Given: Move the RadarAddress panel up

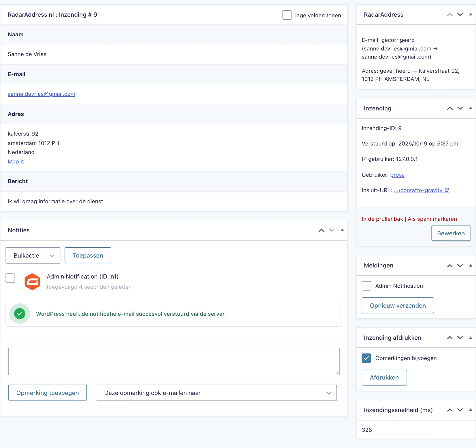Looking at the screenshot, I should pos(450,15).
